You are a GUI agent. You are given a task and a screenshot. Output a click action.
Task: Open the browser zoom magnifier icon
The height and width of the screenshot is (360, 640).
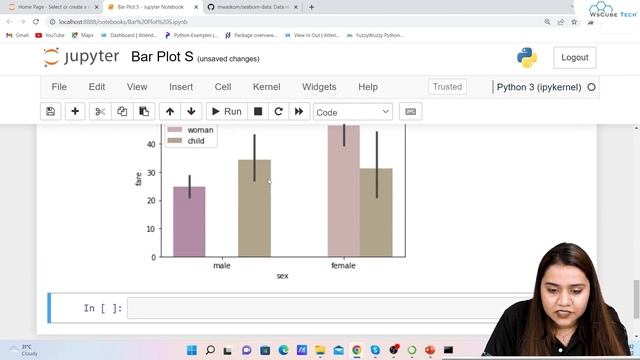[x=547, y=22]
